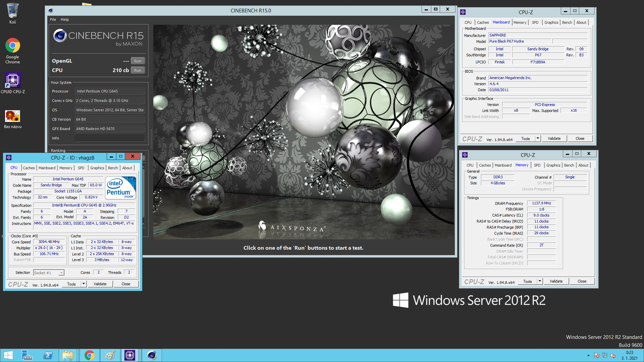
Task: Click the CAS# Latency value 9.0 clocks
Action: click(541, 215)
